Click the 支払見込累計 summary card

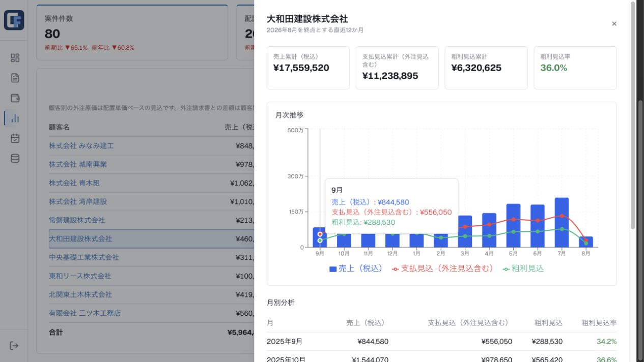pos(397,68)
